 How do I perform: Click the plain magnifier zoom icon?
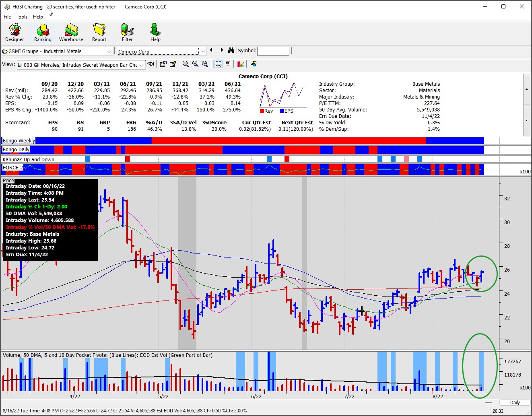186,64
